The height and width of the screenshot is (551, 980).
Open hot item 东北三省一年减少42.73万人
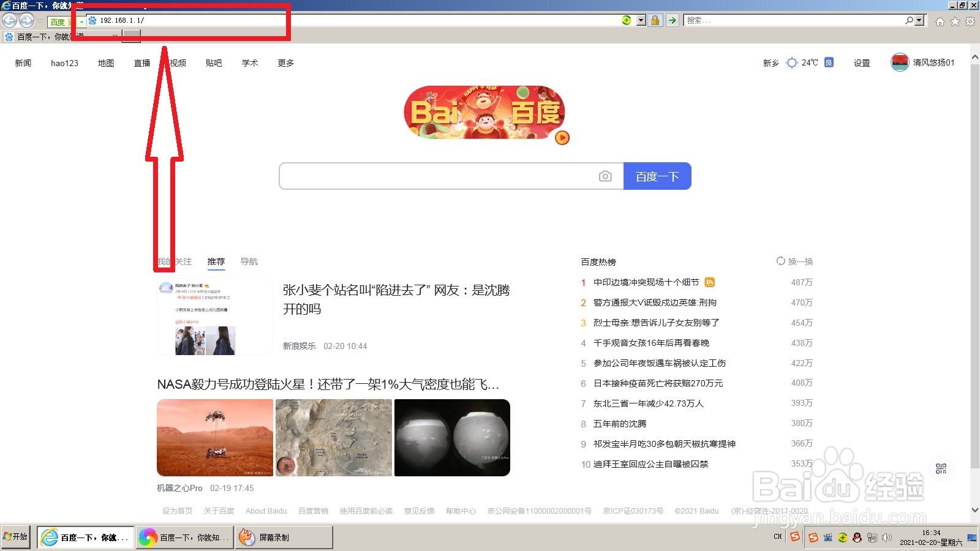click(x=649, y=403)
